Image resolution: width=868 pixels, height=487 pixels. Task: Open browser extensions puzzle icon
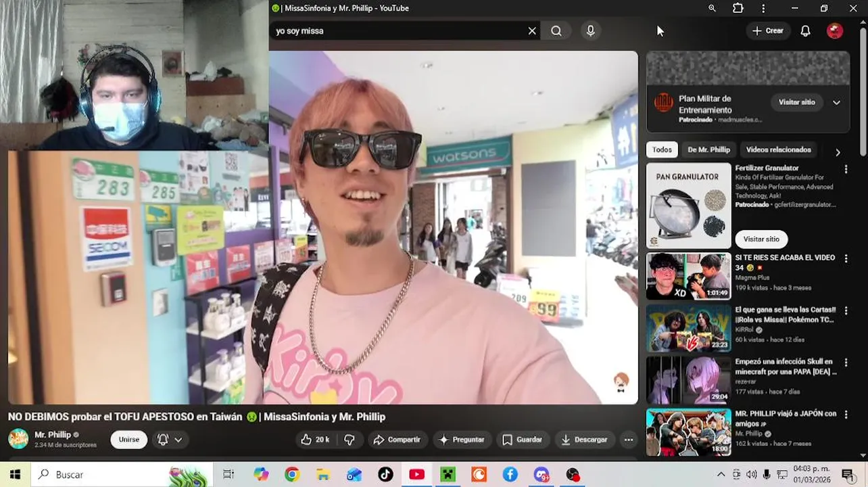(738, 8)
